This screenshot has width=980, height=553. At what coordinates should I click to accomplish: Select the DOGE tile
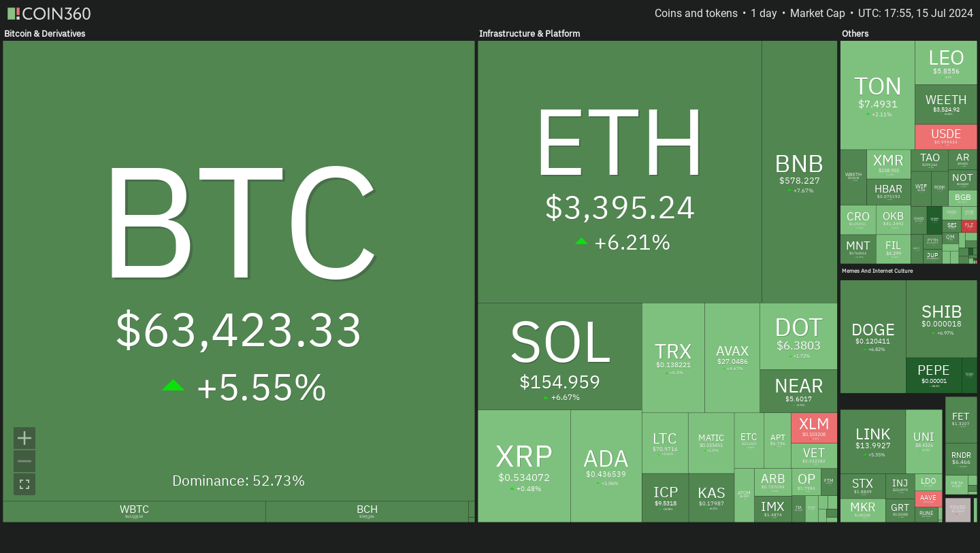(x=873, y=337)
